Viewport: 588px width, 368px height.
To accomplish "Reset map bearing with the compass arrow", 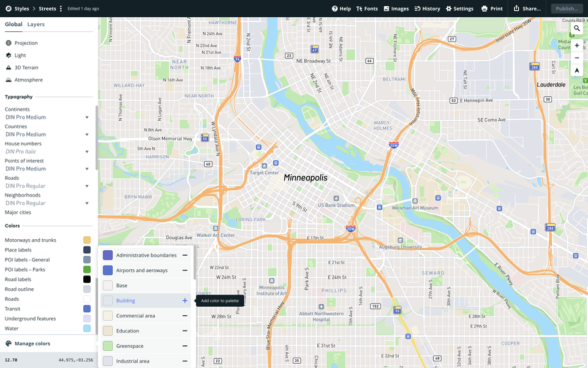I will 576,71.
